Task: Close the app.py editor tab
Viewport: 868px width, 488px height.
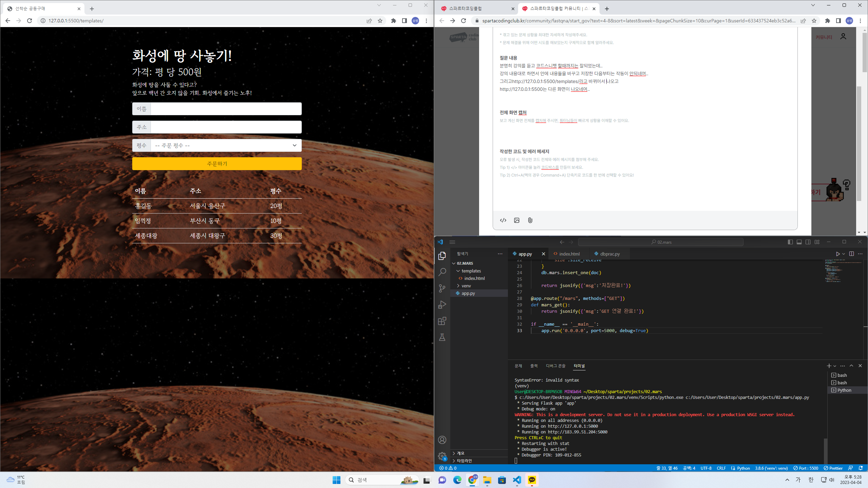Action: pos(544,254)
